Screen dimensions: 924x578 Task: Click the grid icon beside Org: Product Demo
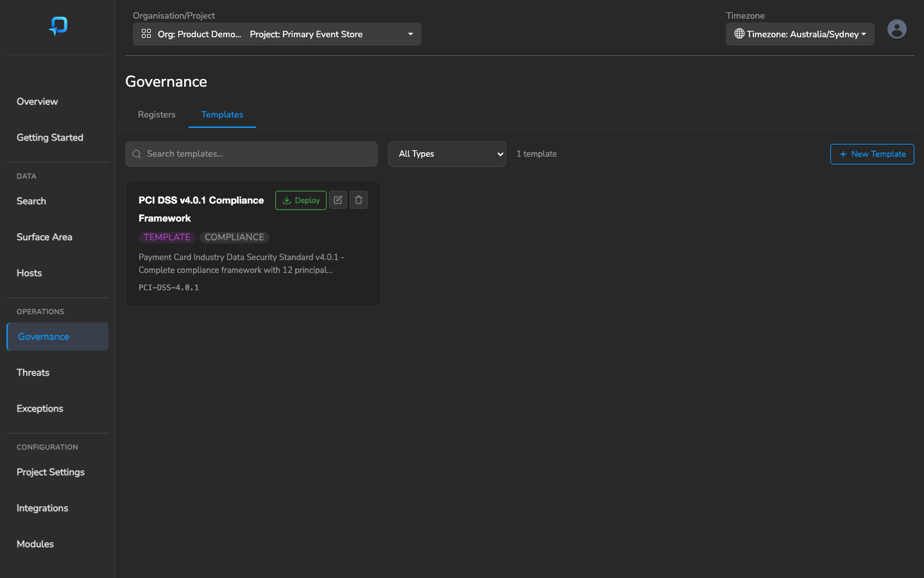click(146, 34)
